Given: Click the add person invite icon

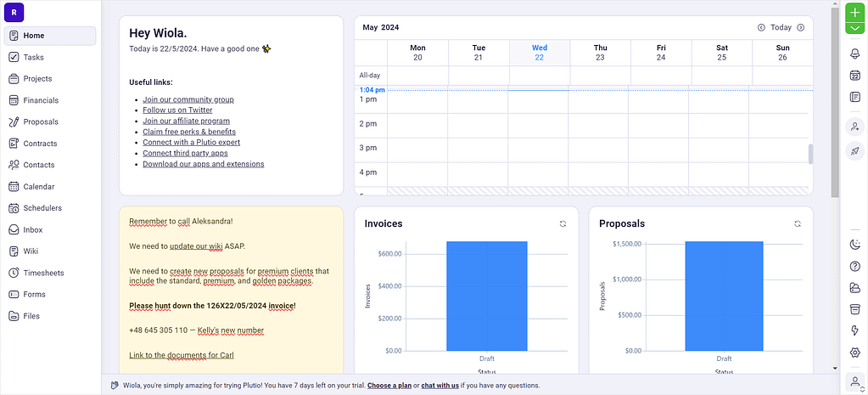Looking at the screenshot, I should coord(854,127).
